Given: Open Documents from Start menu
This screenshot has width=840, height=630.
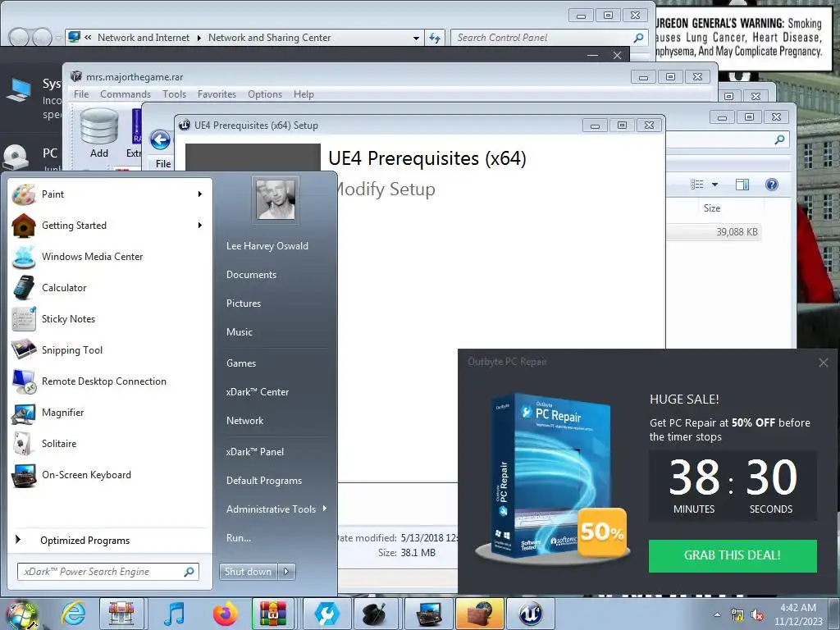Looking at the screenshot, I should 251,274.
